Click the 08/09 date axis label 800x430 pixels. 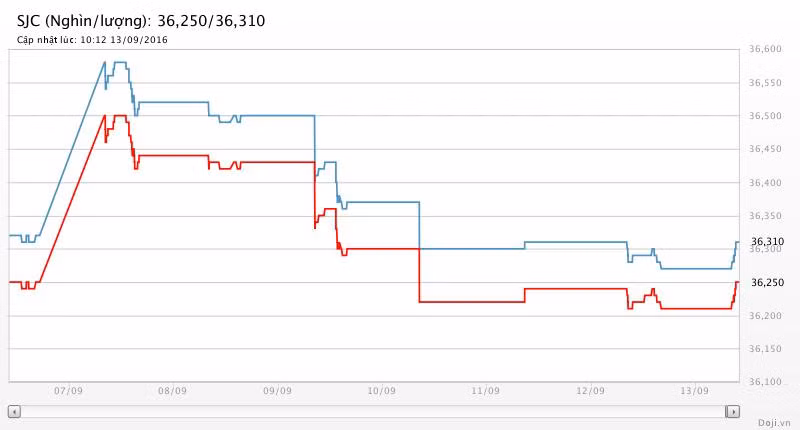point(173,391)
